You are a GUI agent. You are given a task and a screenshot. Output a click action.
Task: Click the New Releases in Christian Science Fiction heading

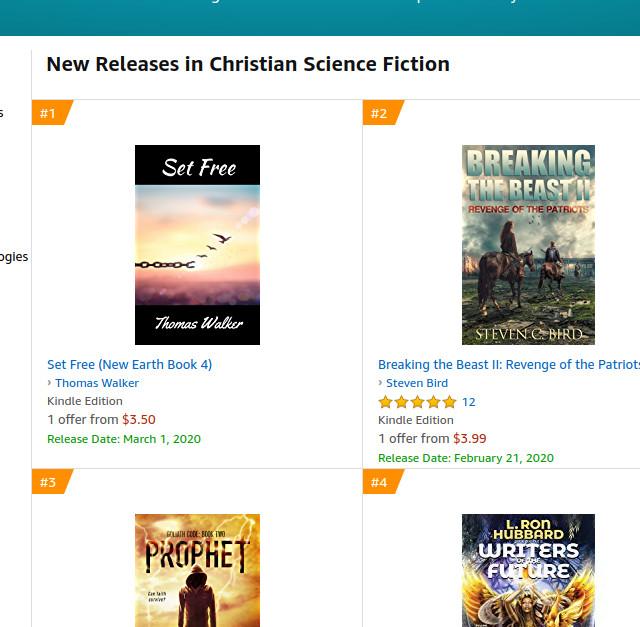point(248,64)
